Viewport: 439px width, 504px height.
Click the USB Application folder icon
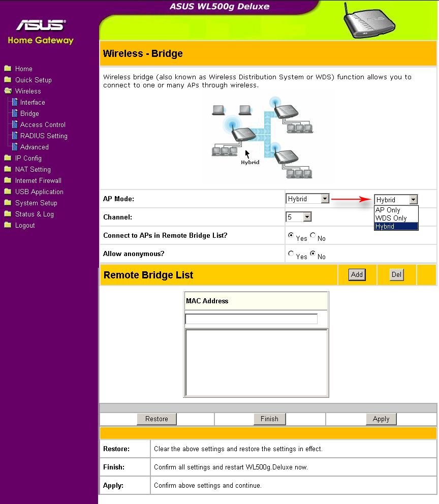(8, 191)
